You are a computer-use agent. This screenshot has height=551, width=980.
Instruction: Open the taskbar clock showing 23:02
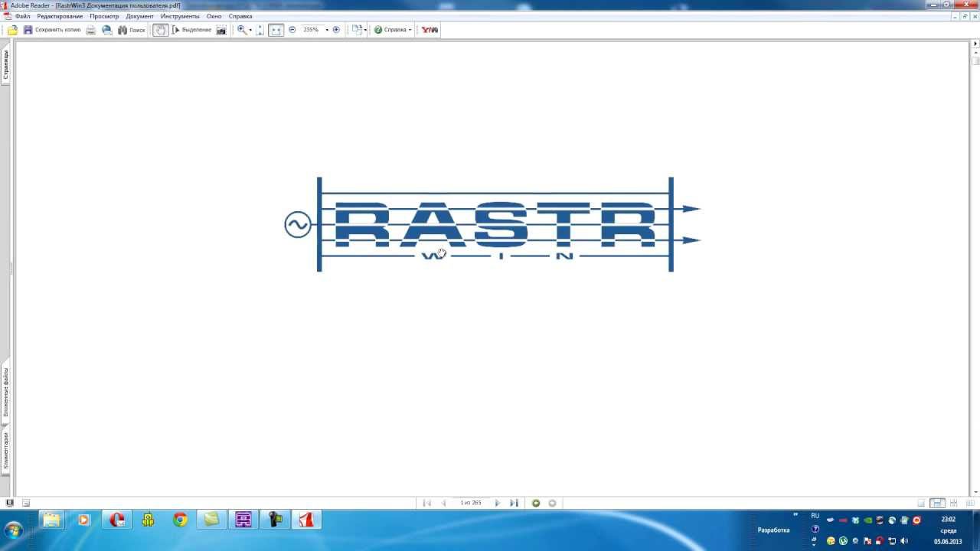pyautogui.click(x=948, y=530)
